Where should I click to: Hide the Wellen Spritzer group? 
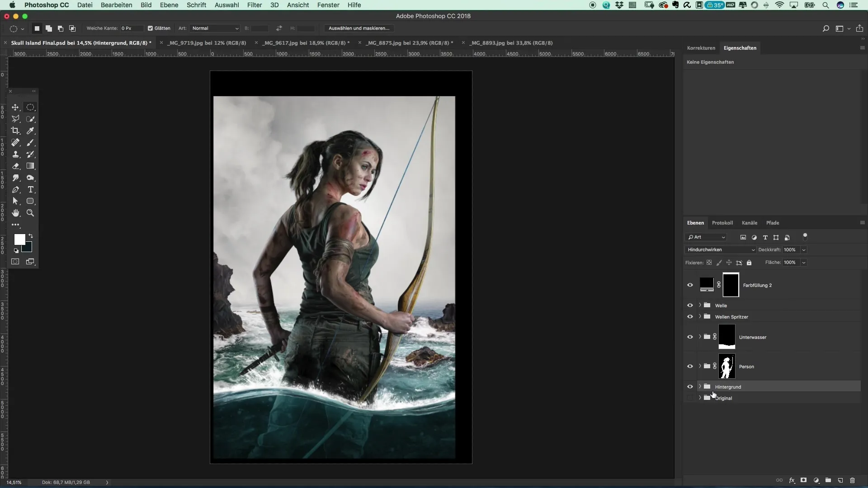click(x=690, y=317)
